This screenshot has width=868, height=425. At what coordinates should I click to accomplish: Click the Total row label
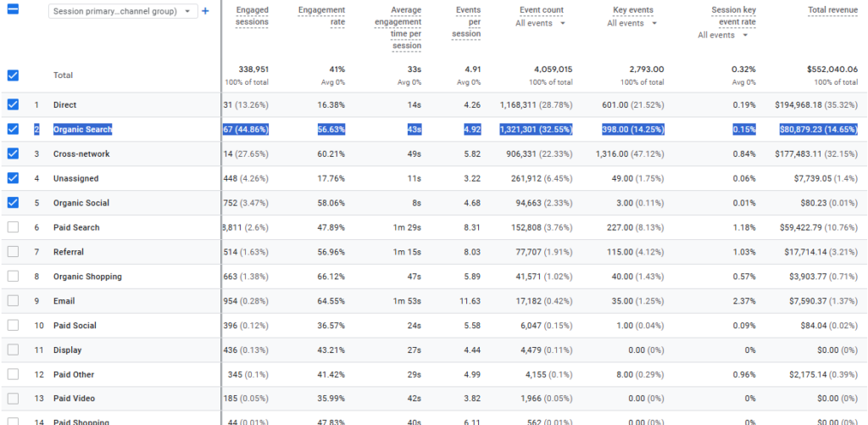(x=63, y=75)
